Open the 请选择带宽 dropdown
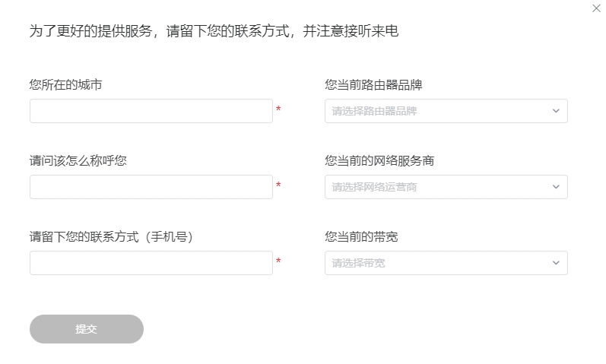Image resolution: width=606 pixels, height=364 pixels. click(446, 263)
